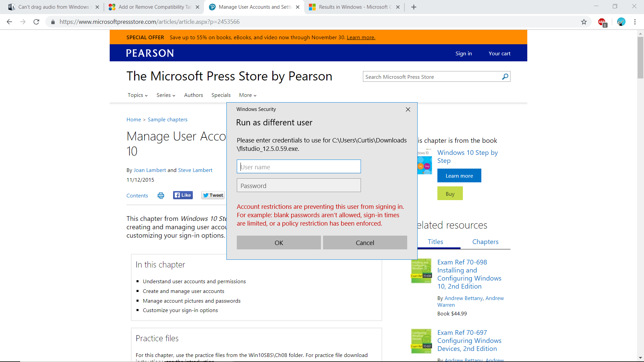Open the Chrome three-dot menu

tap(635, 22)
